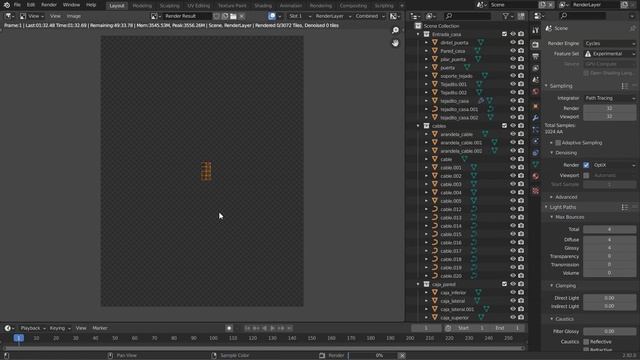Enable the Viewport denoising checkbox

(586, 176)
